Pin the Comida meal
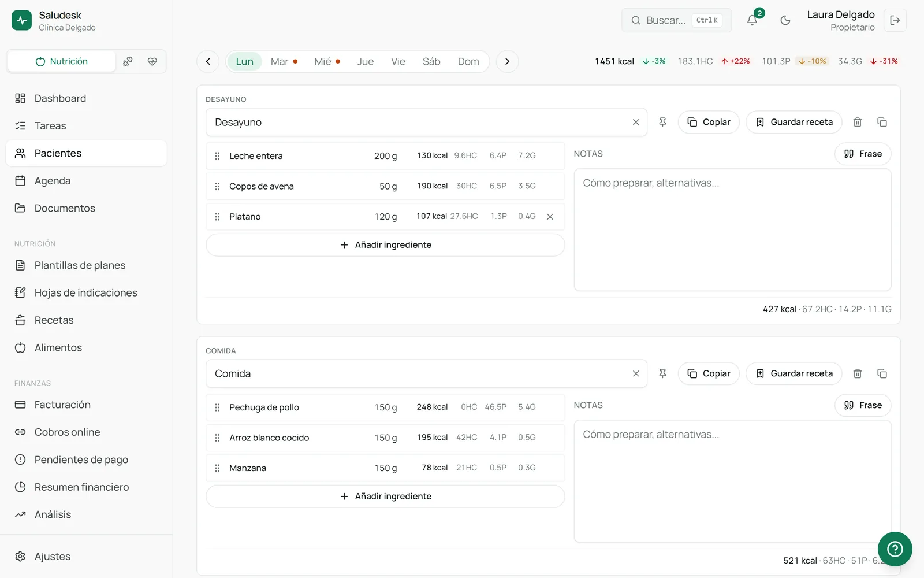Screen dimensions: 924x578 pyautogui.click(x=662, y=373)
